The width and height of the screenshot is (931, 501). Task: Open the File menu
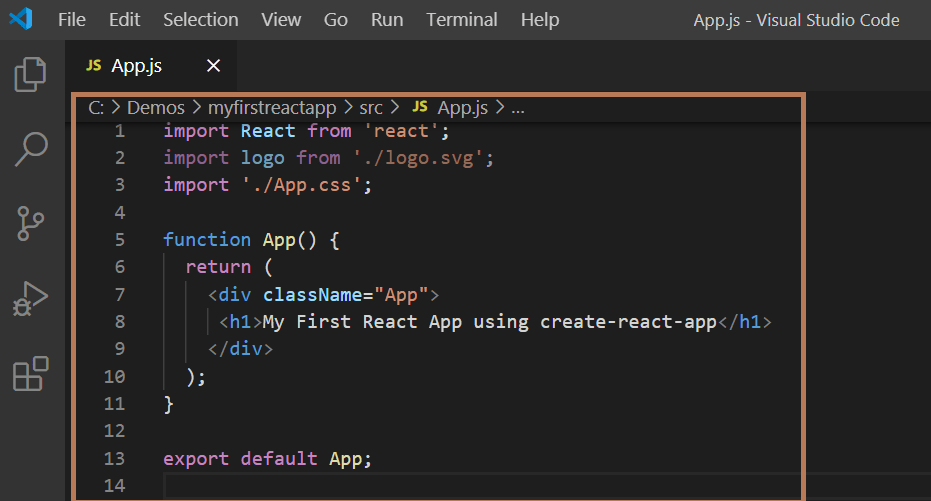(72, 20)
